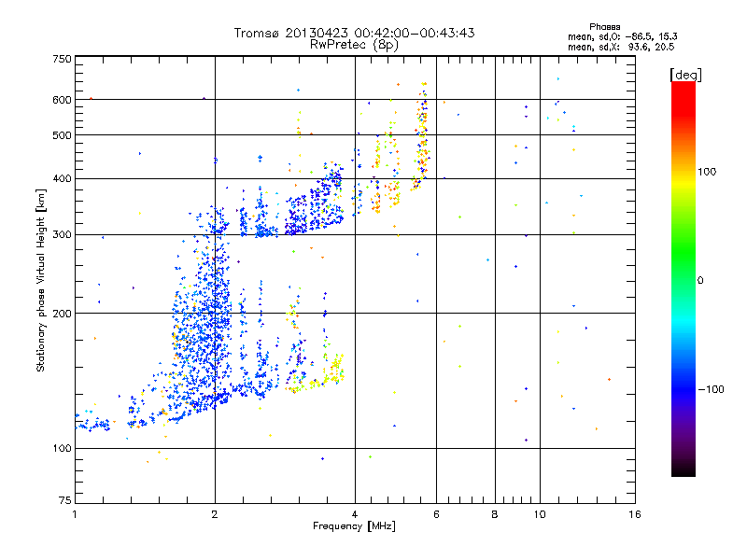The image size is (747, 560).
Task: Click the y-axis tick label '600'
Action: click(x=63, y=100)
